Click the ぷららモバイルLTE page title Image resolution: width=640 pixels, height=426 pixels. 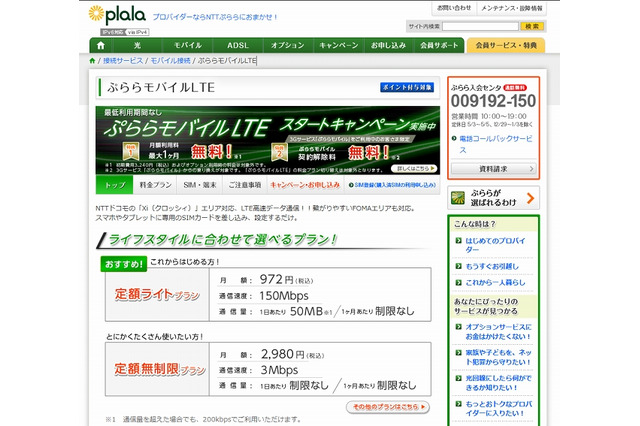pos(161,87)
